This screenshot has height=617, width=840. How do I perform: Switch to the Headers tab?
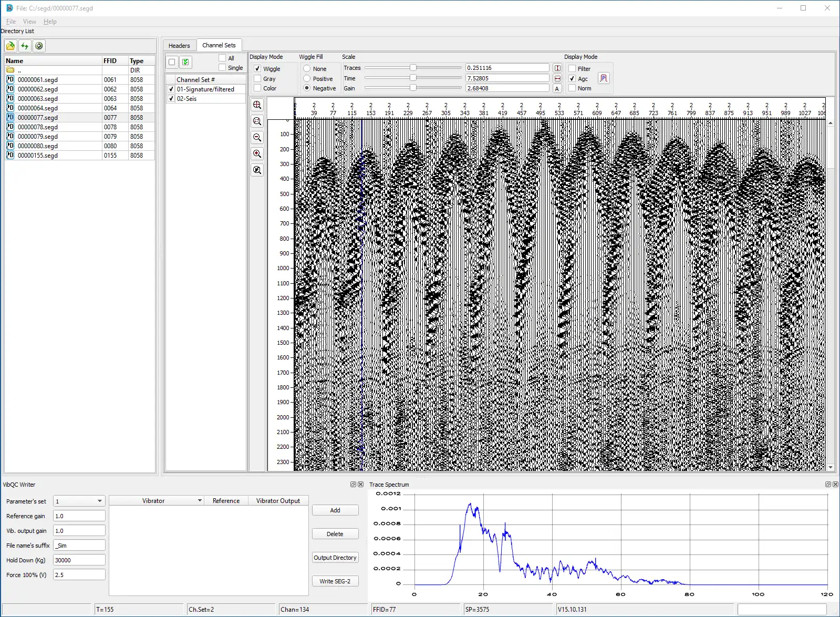[179, 46]
